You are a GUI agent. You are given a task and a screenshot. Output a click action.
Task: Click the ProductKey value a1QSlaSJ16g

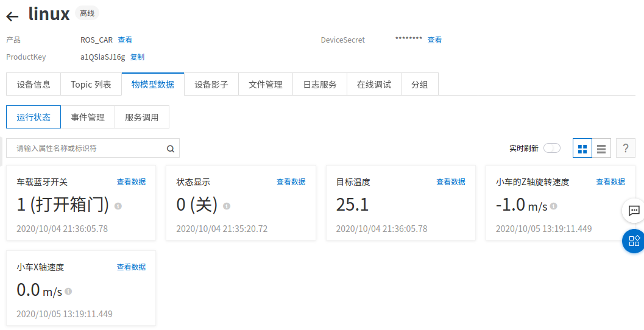[x=103, y=57]
